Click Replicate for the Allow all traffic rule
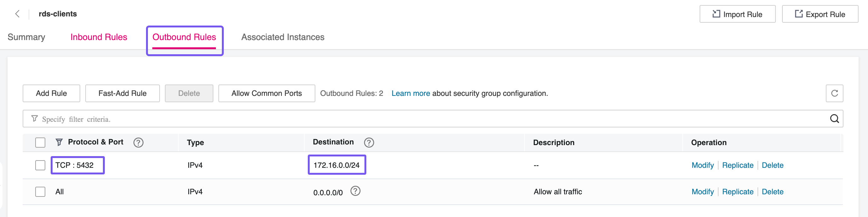Viewport: 868px width, 217px height. click(x=737, y=192)
